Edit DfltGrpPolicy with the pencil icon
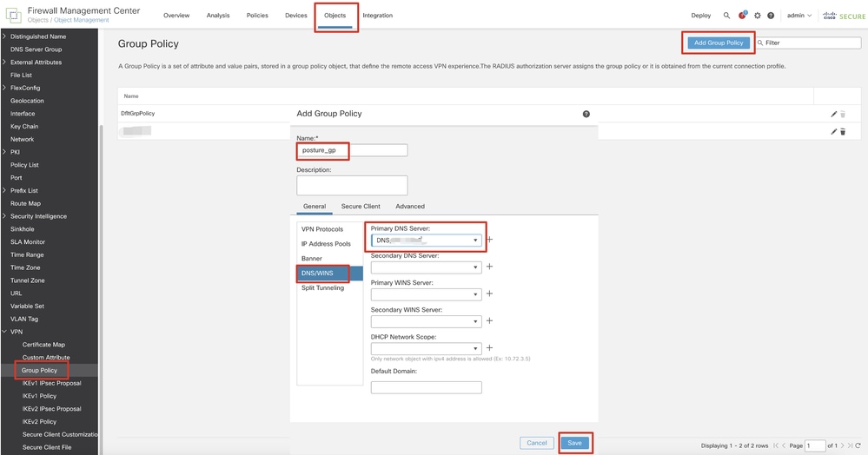This screenshot has width=868, height=455. point(833,114)
